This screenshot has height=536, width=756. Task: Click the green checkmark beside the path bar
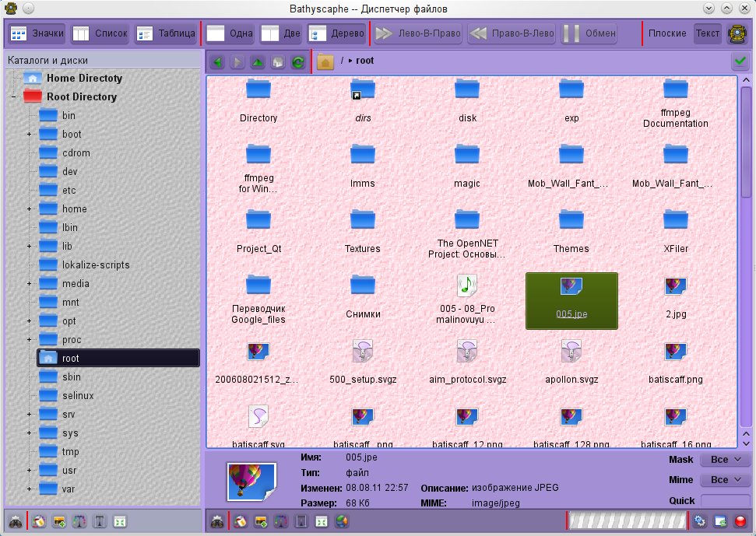tap(740, 61)
